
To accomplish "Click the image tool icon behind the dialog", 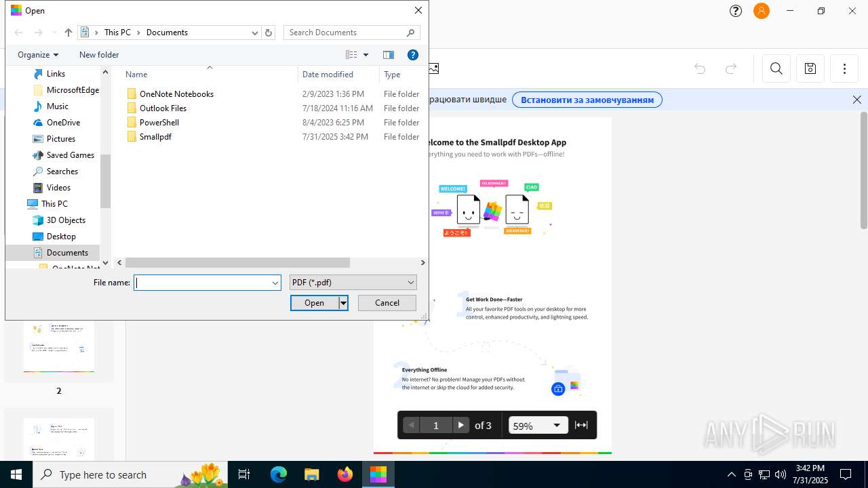I will pyautogui.click(x=434, y=68).
